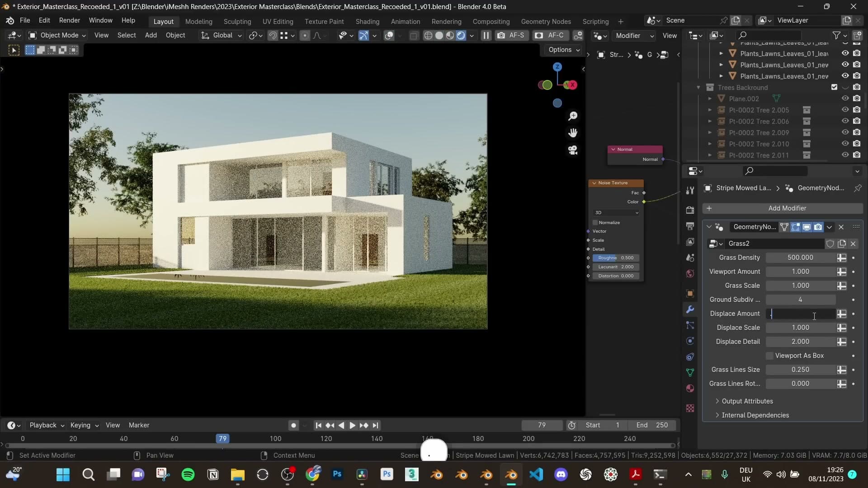Jump to the timeline start frame
The image size is (868, 488).
point(319,425)
